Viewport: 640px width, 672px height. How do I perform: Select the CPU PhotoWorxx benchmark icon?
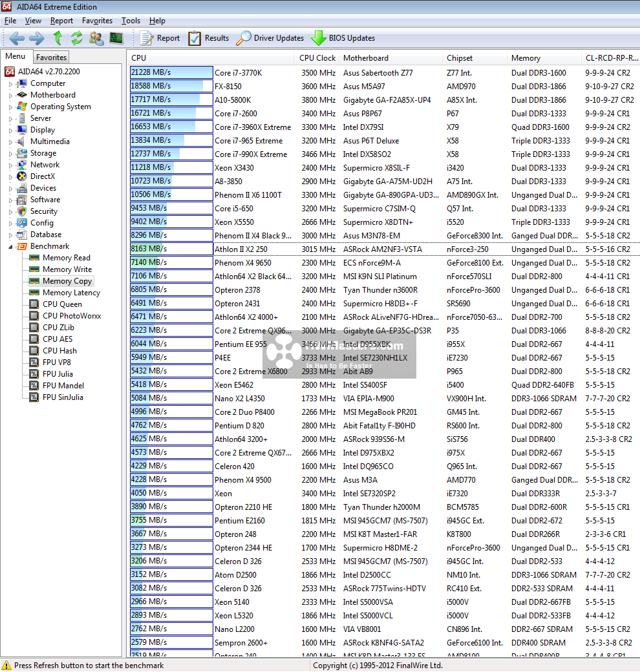coord(34,316)
